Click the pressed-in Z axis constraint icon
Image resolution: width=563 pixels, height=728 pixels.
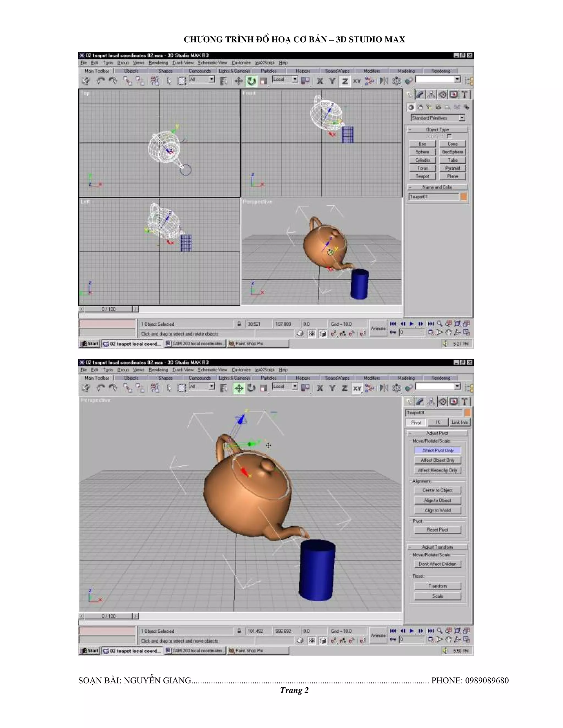pos(345,81)
